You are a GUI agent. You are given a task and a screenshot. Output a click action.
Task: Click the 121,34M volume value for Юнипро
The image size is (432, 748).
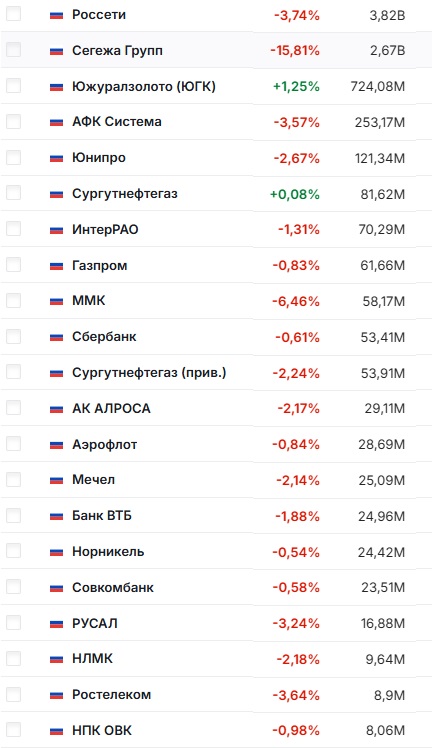pos(380,158)
